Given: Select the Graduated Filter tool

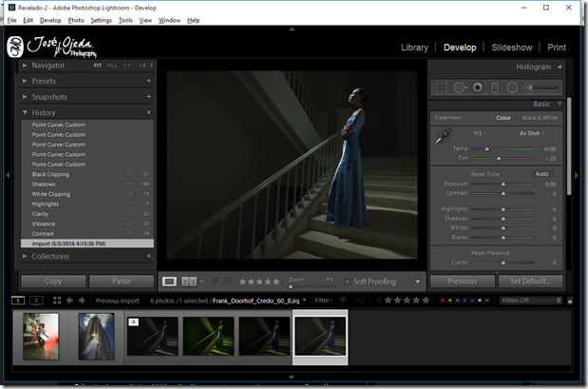Looking at the screenshot, I should coord(495,88).
